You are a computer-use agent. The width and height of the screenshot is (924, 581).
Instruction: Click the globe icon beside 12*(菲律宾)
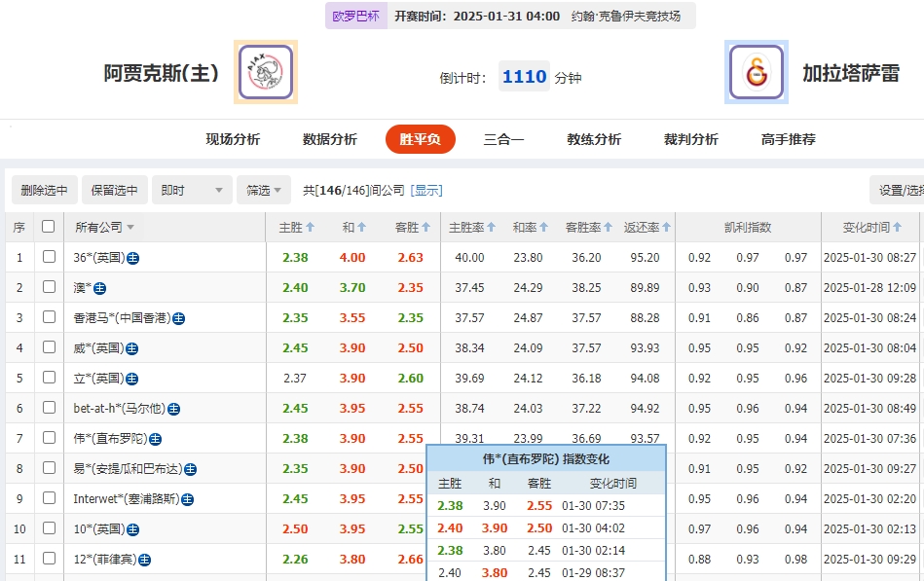pos(144,559)
